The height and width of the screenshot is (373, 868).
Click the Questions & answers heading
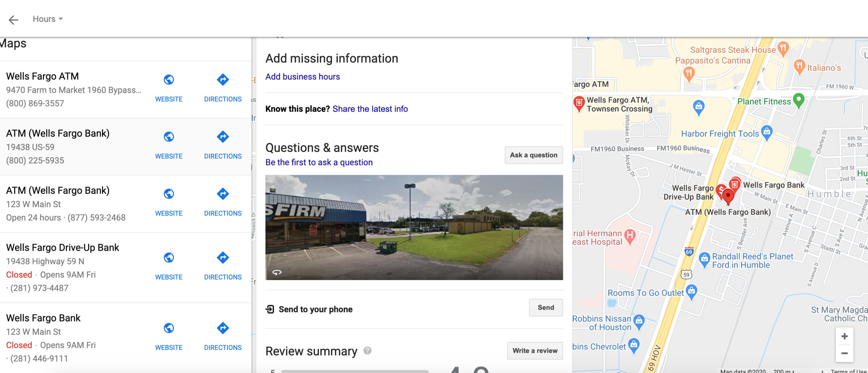pos(322,148)
